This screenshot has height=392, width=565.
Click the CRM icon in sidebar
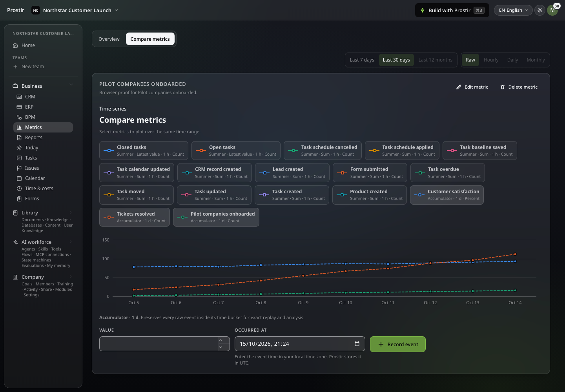click(19, 97)
